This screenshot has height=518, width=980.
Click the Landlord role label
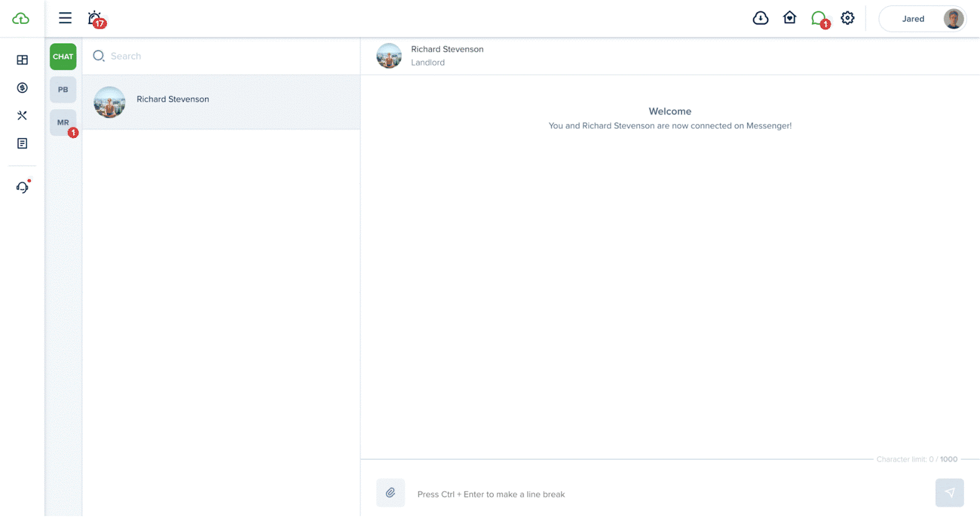click(x=428, y=62)
